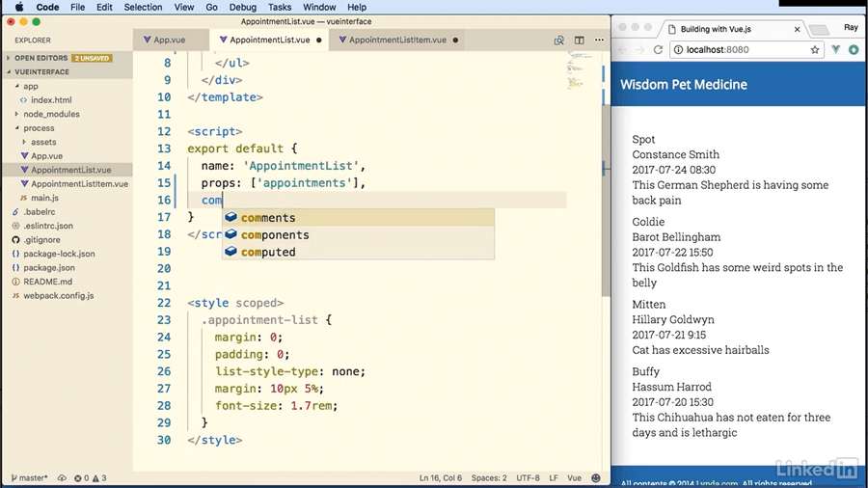Change encoding via UTF-8 status item
Viewport: 868px width, 488px height.
(x=528, y=478)
